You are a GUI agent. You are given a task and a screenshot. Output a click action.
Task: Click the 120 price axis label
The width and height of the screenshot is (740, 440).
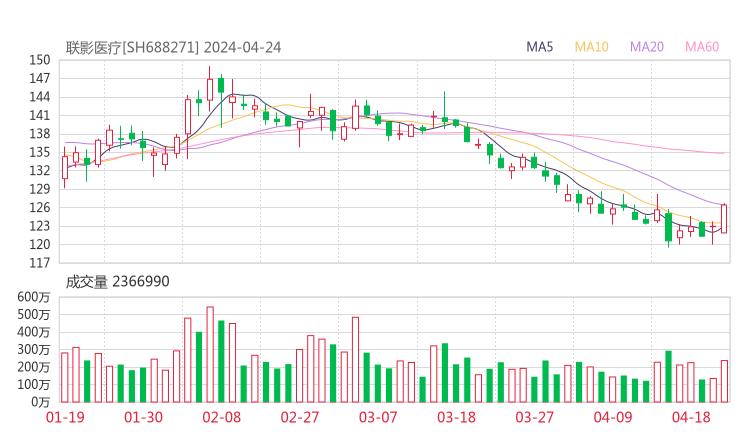[40, 244]
